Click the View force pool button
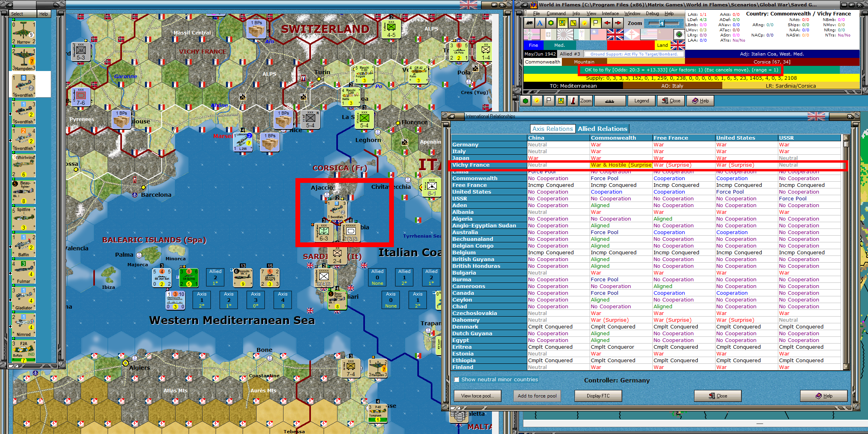 click(477, 396)
